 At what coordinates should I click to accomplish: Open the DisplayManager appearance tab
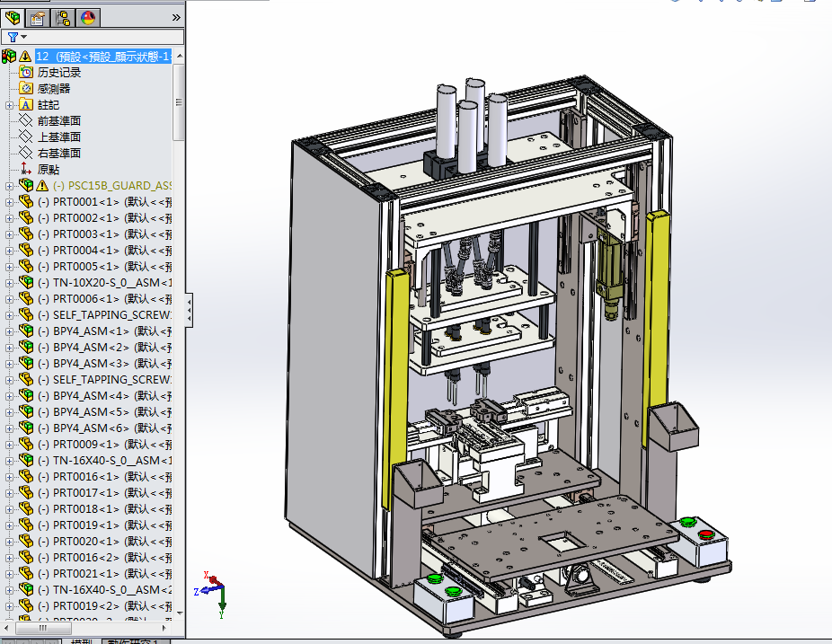point(87,17)
